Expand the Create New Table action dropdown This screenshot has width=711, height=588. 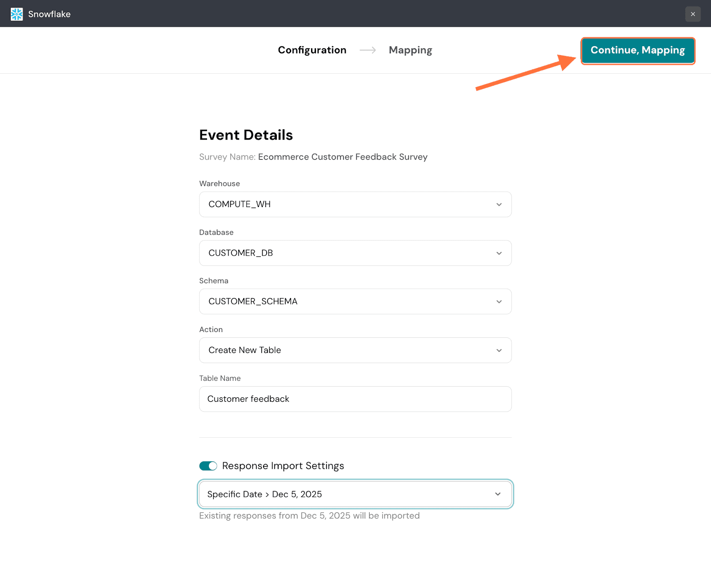347,351
